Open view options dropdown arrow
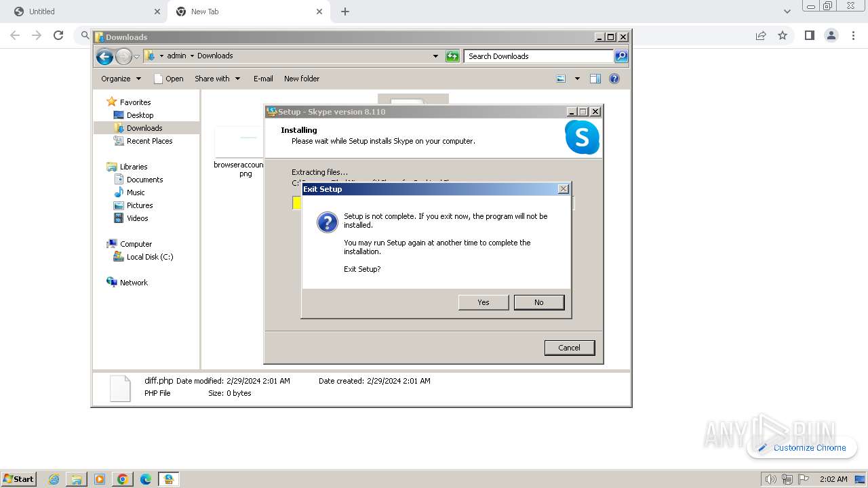This screenshot has width=868, height=488. 577,79
